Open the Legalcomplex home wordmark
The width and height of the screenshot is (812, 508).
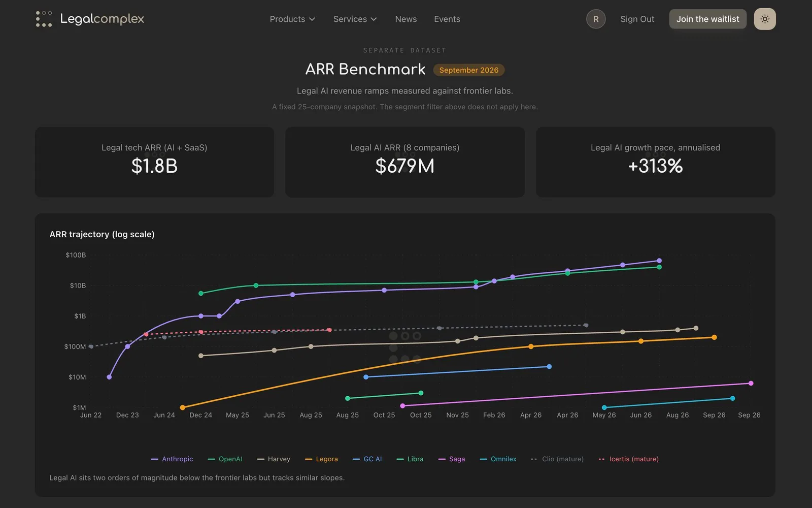point(102,19)
